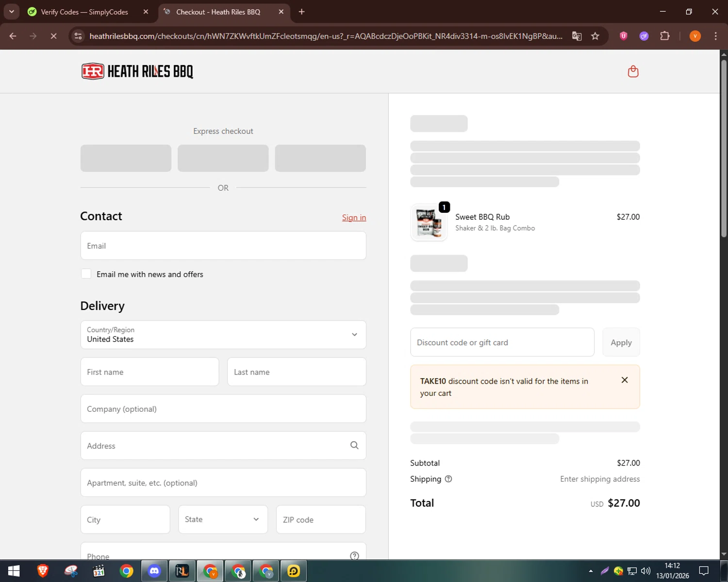Click the Heath Riles BBQ logo
Image resolution: width=728 pixels, height=582 pixels.
click(137, 71)
